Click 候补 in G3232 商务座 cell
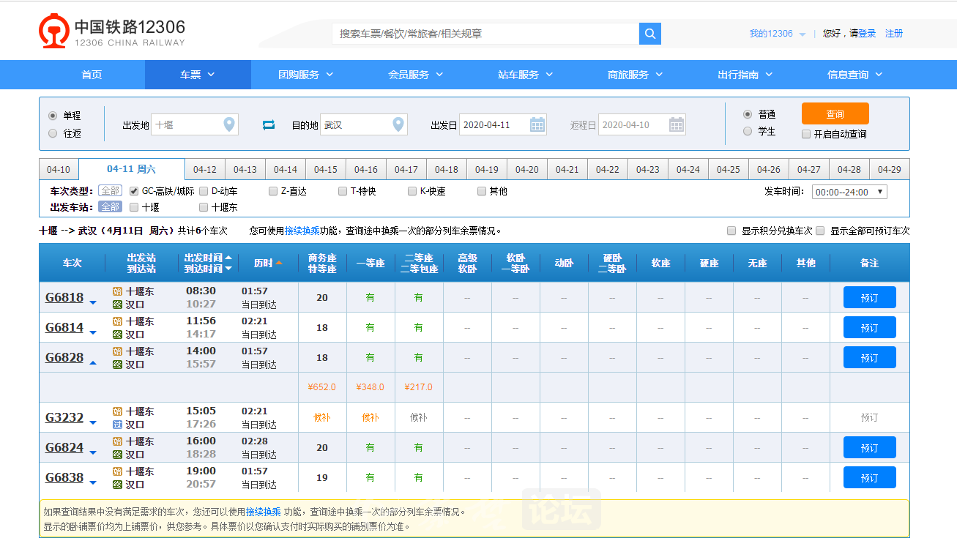This screenshot has height=560, width=957. pyautogui.click(x=322, y=417)
